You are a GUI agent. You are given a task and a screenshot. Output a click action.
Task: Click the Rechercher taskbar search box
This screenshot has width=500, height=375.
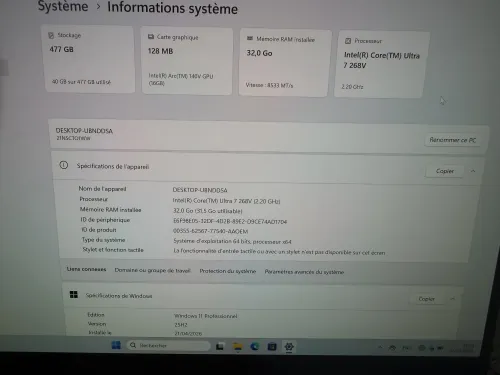[x=168, y=345]
